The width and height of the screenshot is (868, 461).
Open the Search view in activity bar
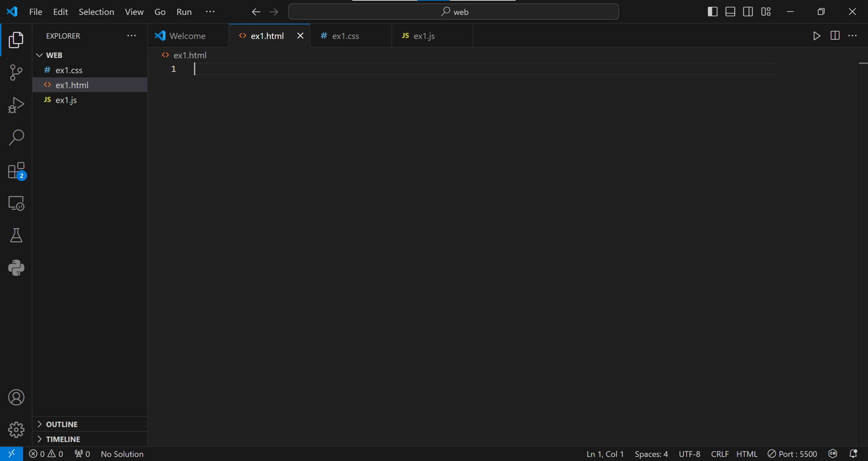coord(16,137)
